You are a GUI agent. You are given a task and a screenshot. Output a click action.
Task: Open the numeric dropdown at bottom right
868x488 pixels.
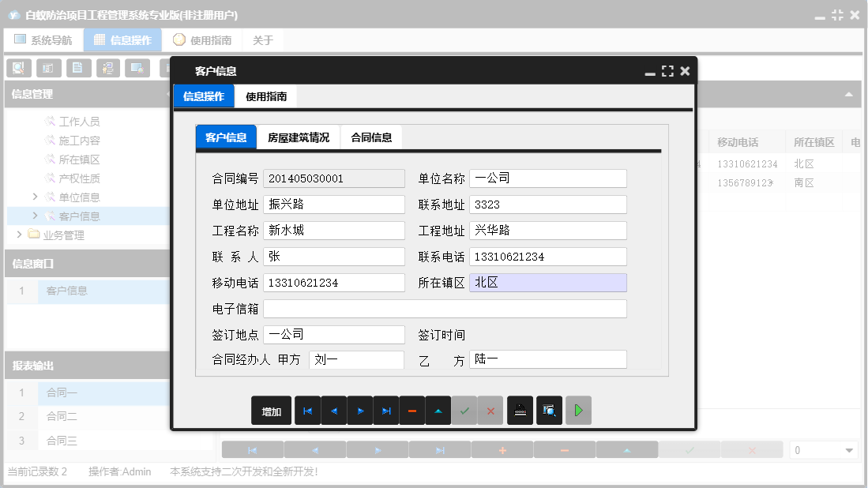pos(849,449)
